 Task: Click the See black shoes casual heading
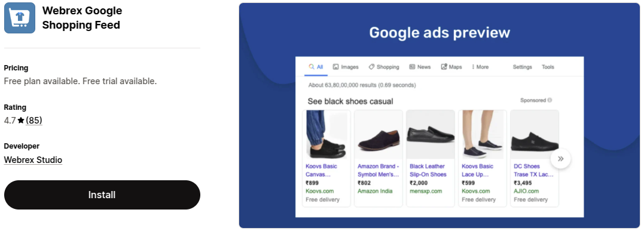pos(350,101)
